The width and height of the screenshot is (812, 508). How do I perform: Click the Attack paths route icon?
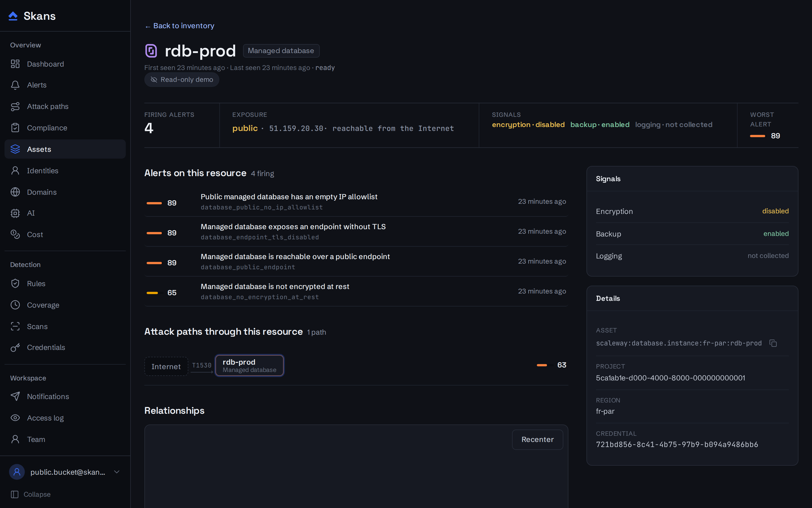(x=15, y=106)
